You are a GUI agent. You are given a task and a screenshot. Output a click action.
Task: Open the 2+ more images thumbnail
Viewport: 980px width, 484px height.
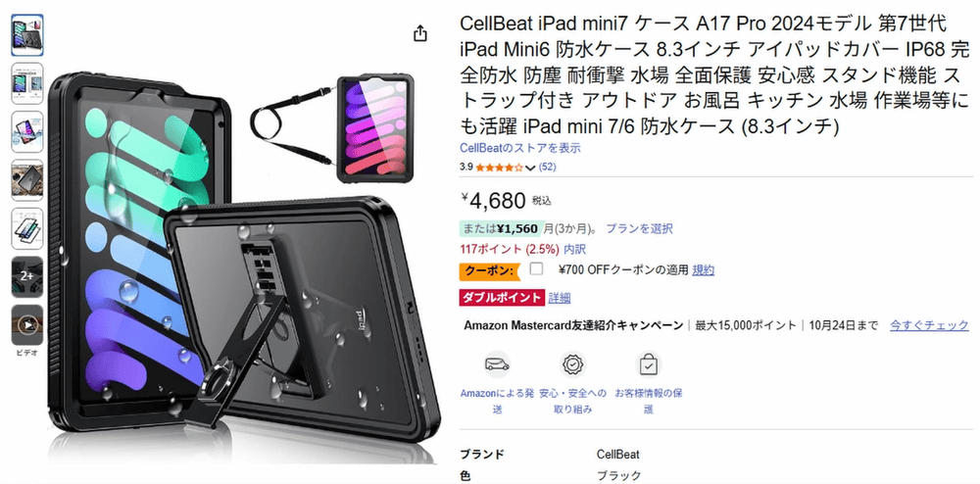pyautogui.click(x=26, y=276)
